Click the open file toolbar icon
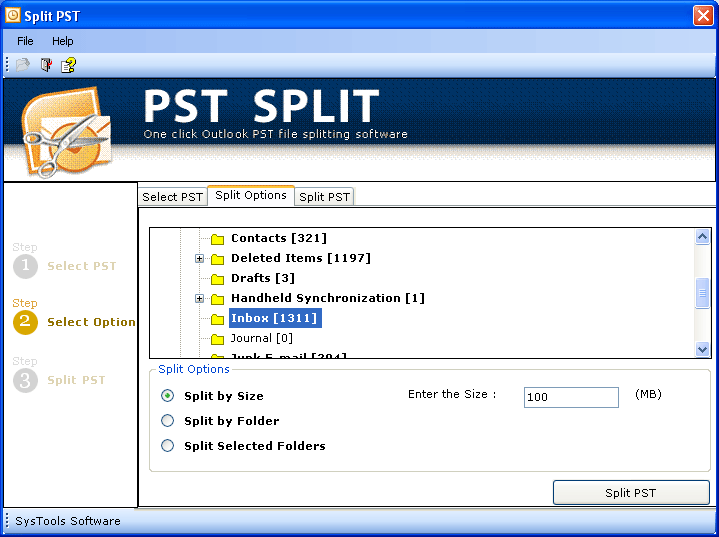The height and width of the screenshot is (537, 719). coord(23,65)
